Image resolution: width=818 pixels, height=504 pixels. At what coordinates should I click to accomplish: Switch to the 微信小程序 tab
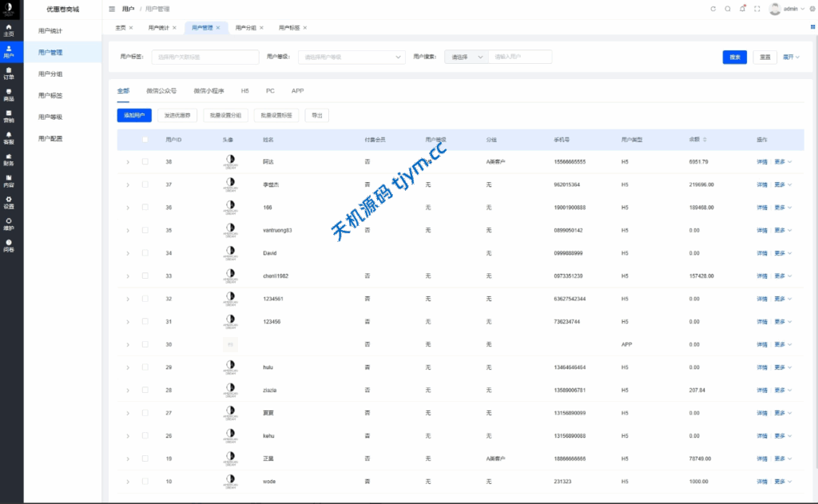(x=208, y=91)
